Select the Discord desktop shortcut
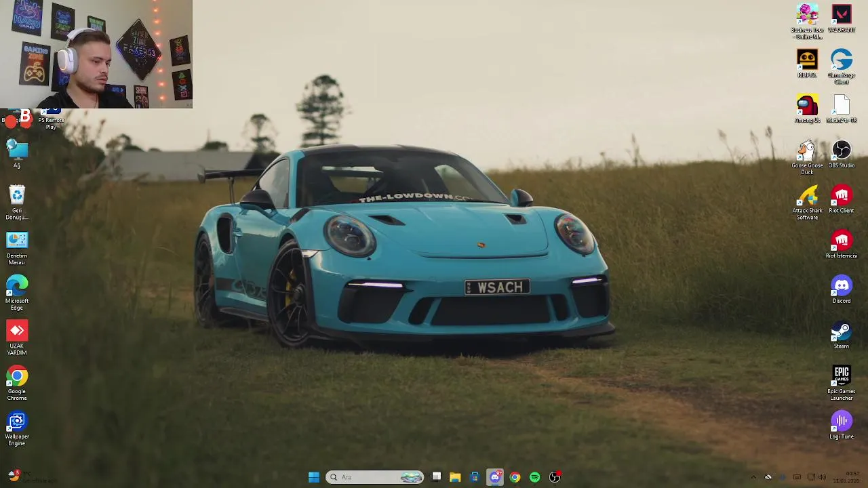This screenshot has height=488, width=868. [841, 289]
